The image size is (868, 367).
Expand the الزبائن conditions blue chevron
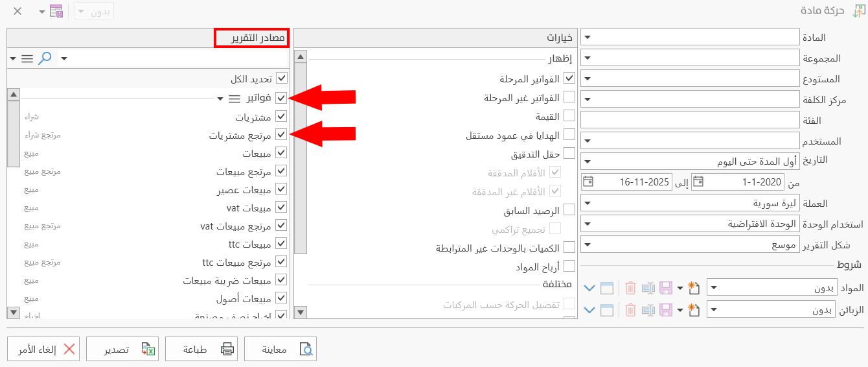(589, 310)
